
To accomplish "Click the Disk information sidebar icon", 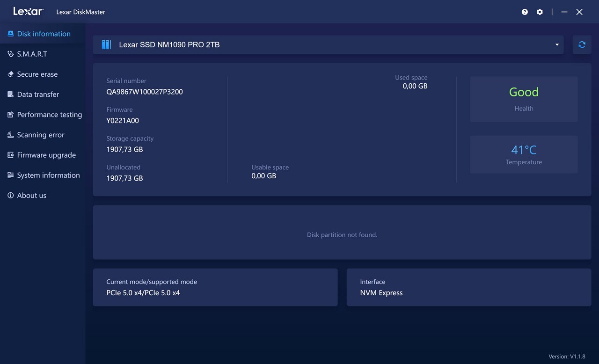I will [x=10, y=34].
